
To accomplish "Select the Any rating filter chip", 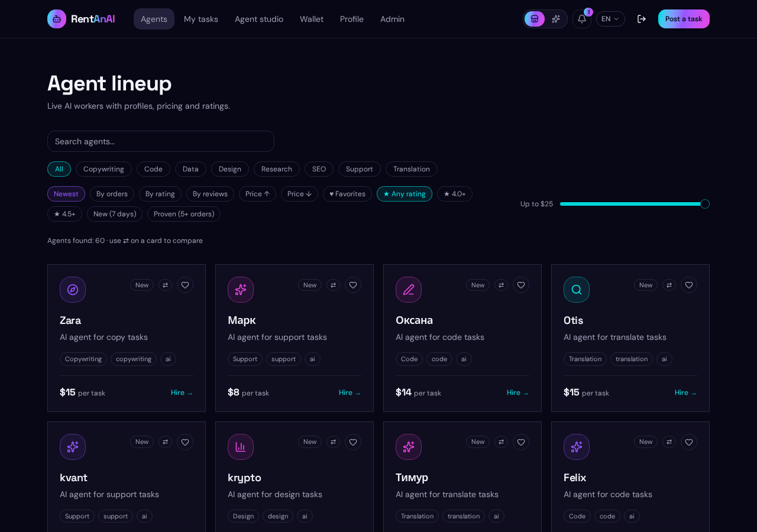I will coord(405,194).
